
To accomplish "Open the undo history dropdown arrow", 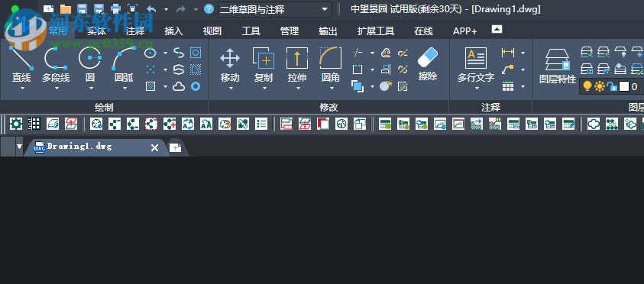I will click(166, 9).
